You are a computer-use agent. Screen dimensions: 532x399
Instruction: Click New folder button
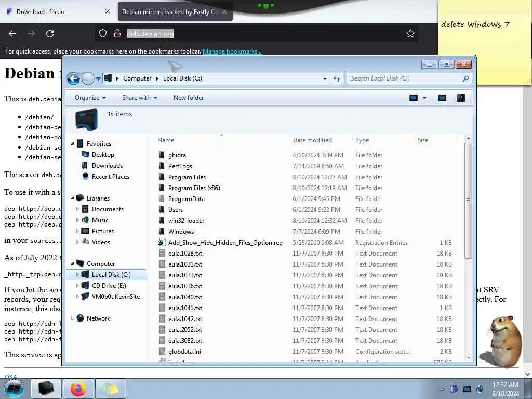[x=189, y=98]
